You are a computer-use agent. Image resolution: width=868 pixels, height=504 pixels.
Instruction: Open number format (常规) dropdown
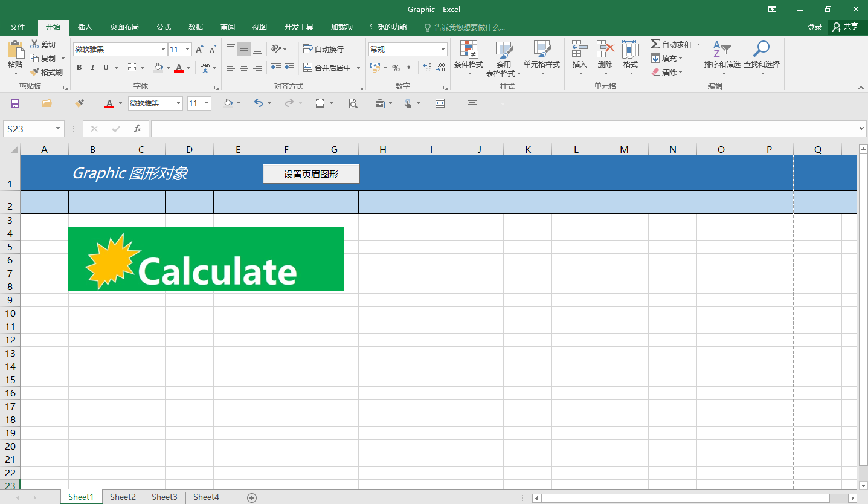(x=443, y=49)
